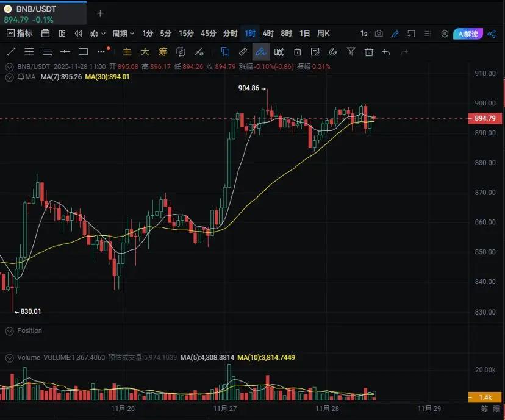This screenshot has height=420, width=505.
Task: Click the candle compare icon in drawing bar
Action: [279, 52]
